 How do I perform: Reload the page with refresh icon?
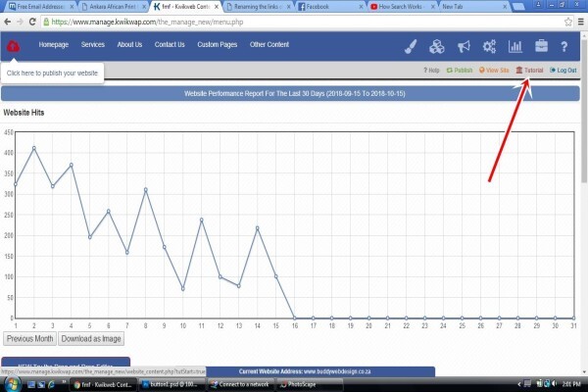click(x=32, y=23)
